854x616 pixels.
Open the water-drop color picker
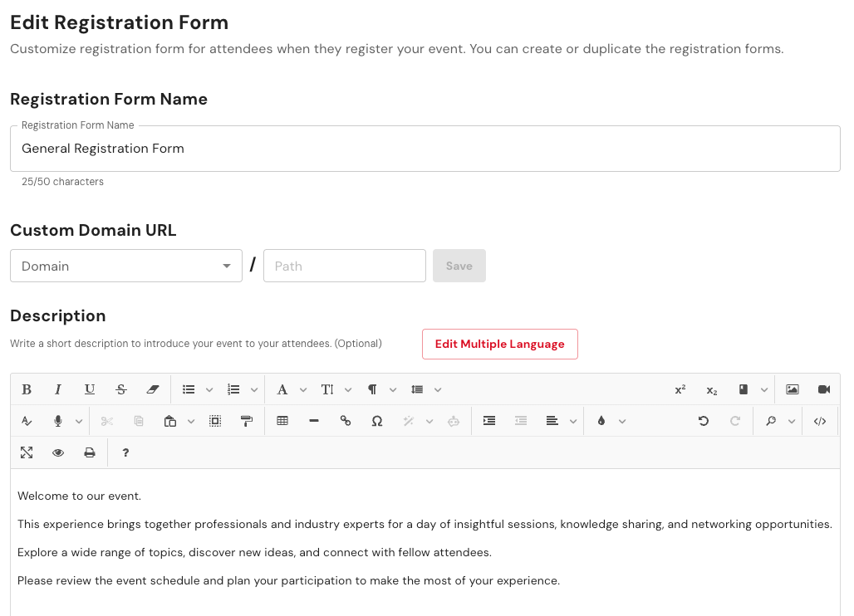tap(601, 421)
